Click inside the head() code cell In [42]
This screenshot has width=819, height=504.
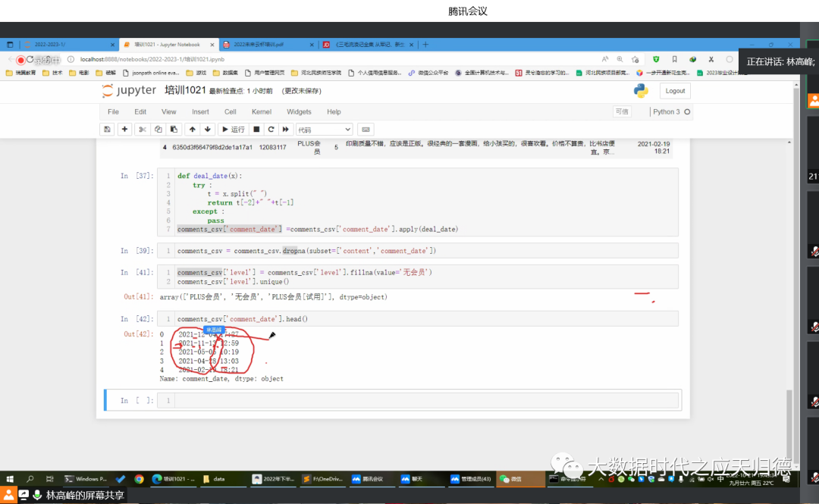click(426, 318)
